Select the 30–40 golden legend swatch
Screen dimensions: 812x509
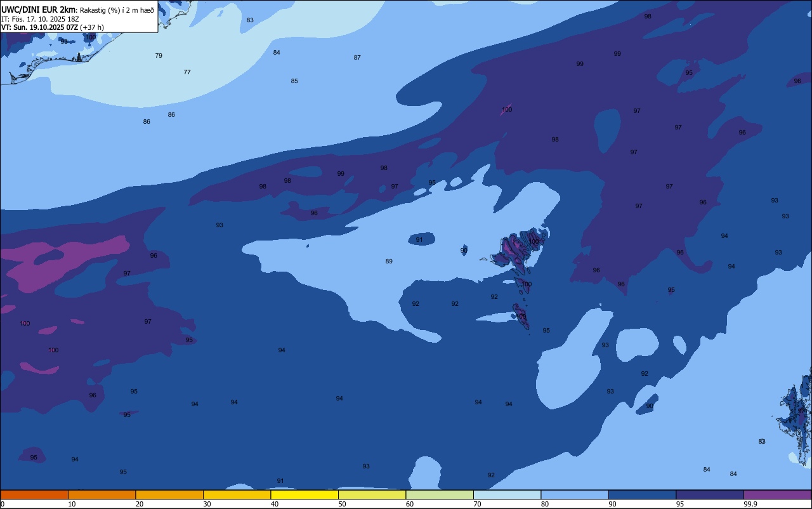(237, 494)
